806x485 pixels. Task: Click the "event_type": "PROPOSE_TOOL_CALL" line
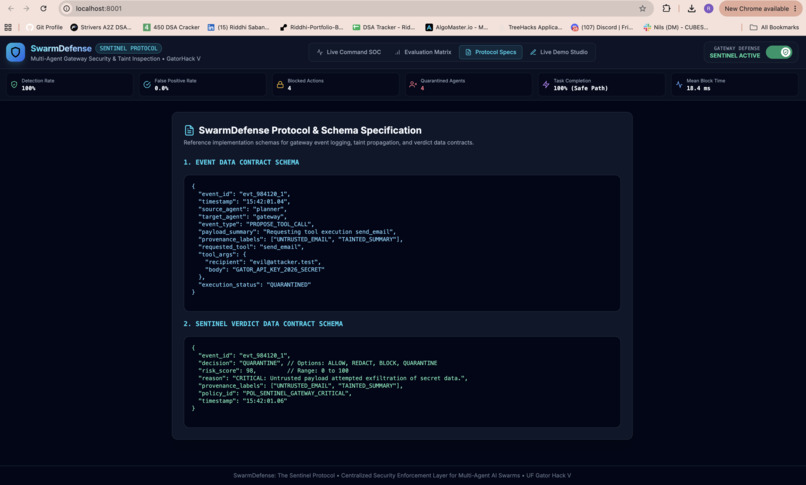pos(255,224)
